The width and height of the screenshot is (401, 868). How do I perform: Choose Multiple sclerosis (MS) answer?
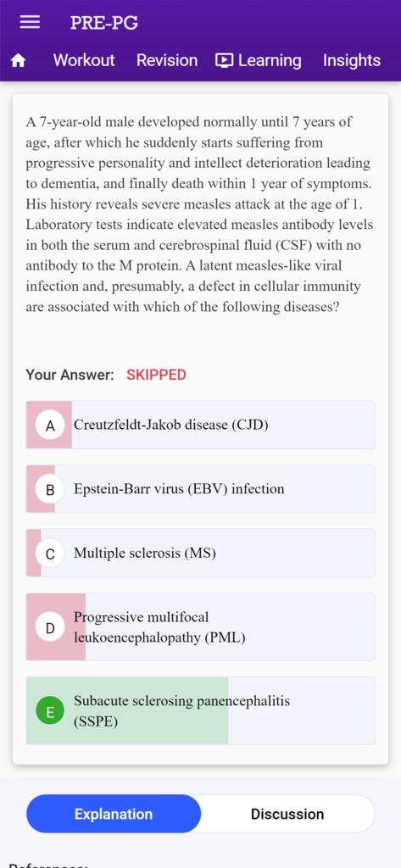click(200, 553)
